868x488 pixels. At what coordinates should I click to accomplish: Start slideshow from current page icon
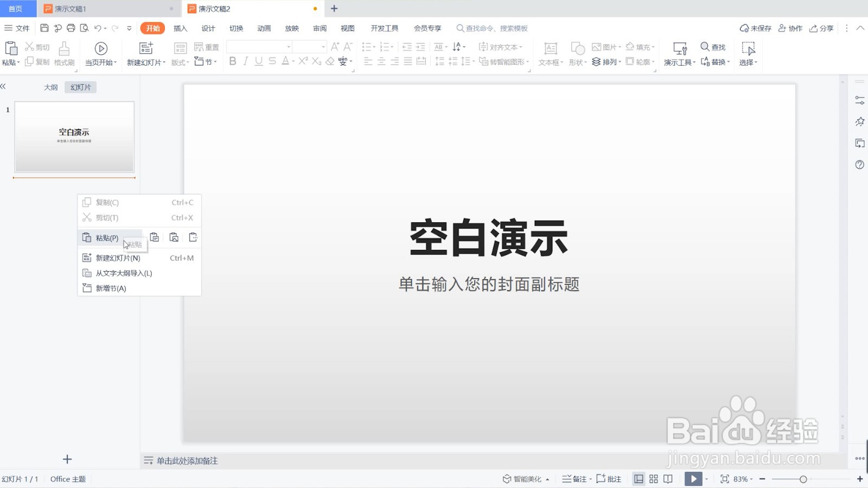click(101, 49)
